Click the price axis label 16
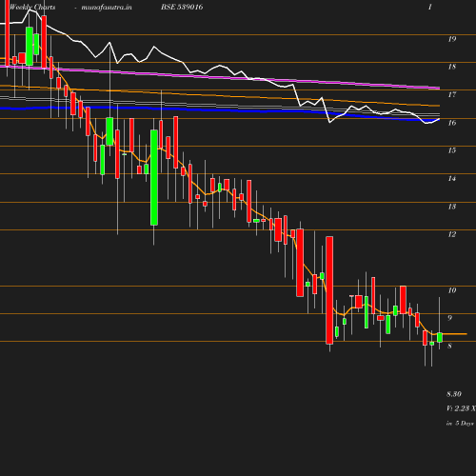The width and height of the screenshot is (476, 476). click(x=452, y=123)
